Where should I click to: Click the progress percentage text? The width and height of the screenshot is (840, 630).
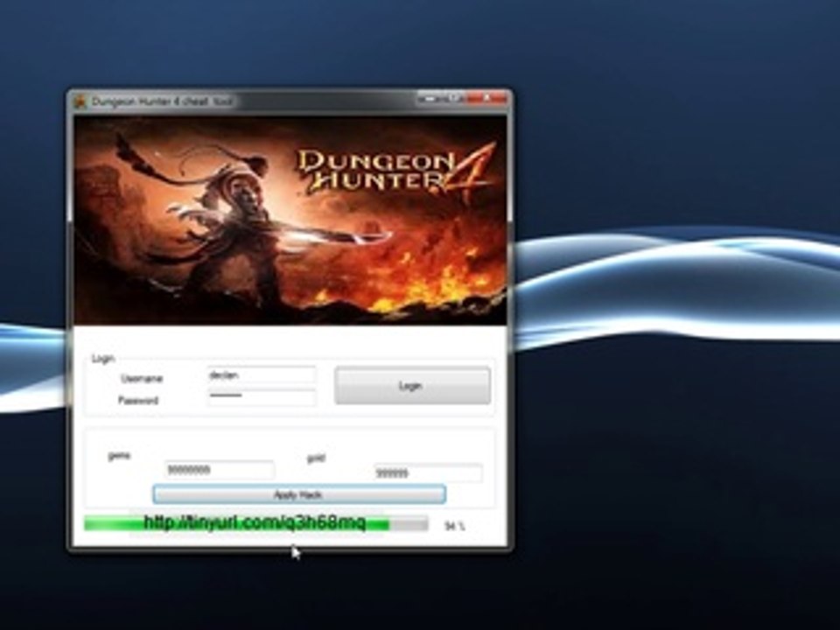tap(454, 527)
